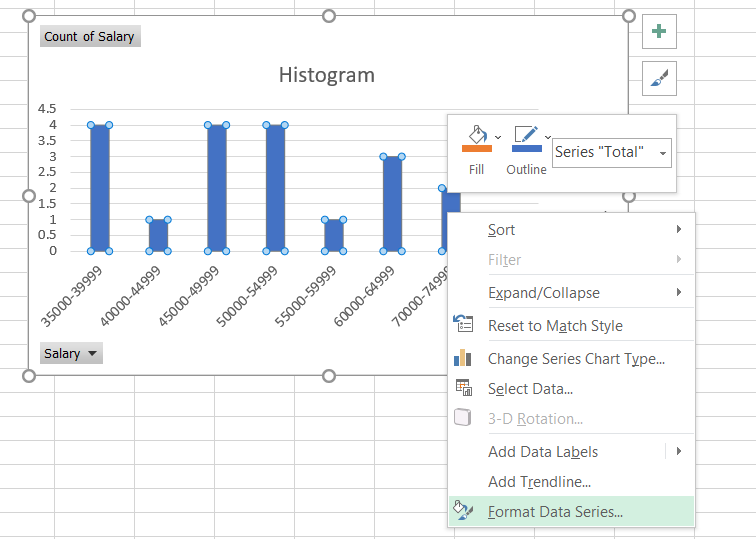Image resolution: width=756 pixels, height=539 pixels.
Task: Open the Series "Total" dropdown
Action: pyautogui.click(x=611, y=153)
